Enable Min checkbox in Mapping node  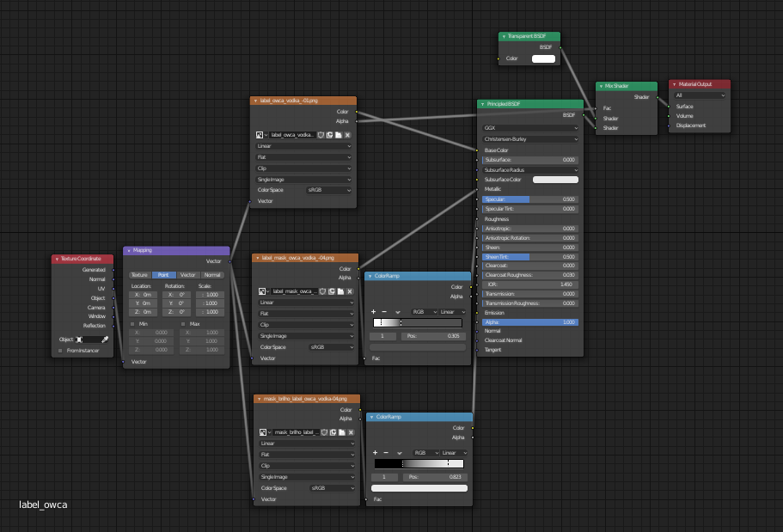pos(132,324)
